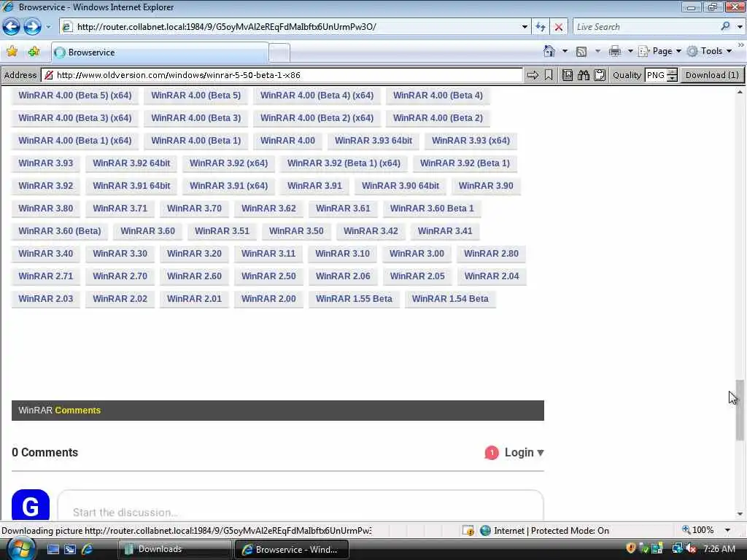Open Favorites Center star icon
Viewport: 747px width, 560px height.
12,52
